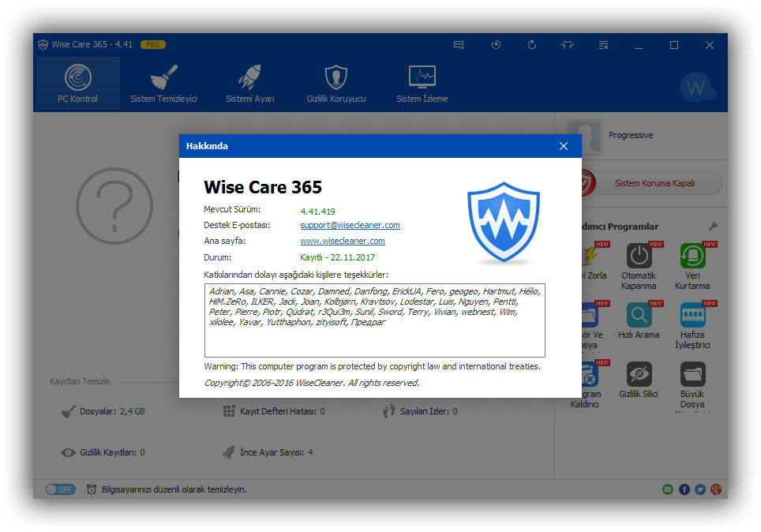
Task: Open the www.wisecleaner.com homepage link
Action: (343, 241)
